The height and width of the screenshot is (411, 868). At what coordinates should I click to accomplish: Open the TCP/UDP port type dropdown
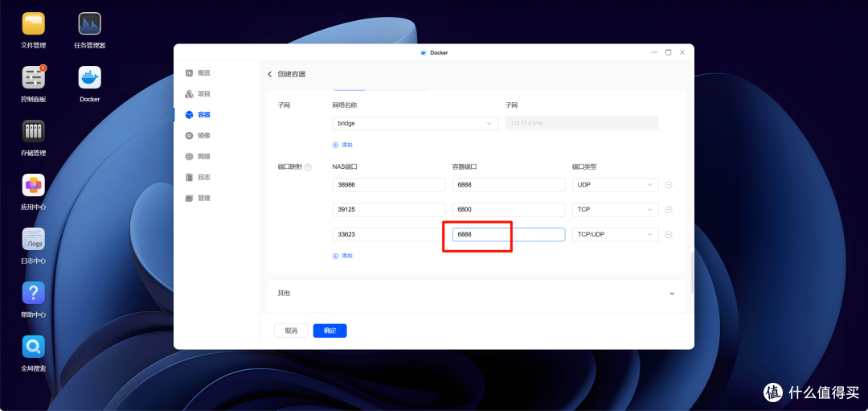pos(616,234)
